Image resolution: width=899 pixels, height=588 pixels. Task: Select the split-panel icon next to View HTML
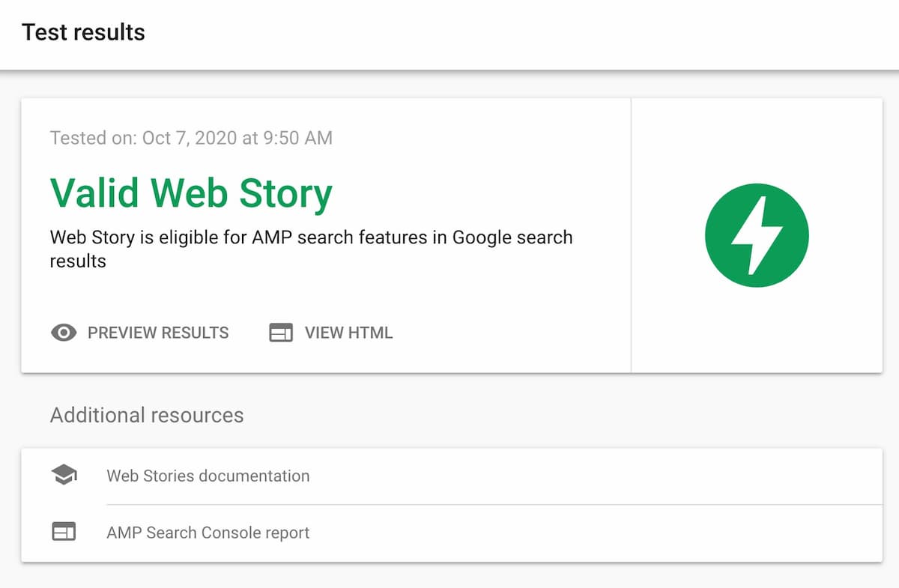[282, 333]
